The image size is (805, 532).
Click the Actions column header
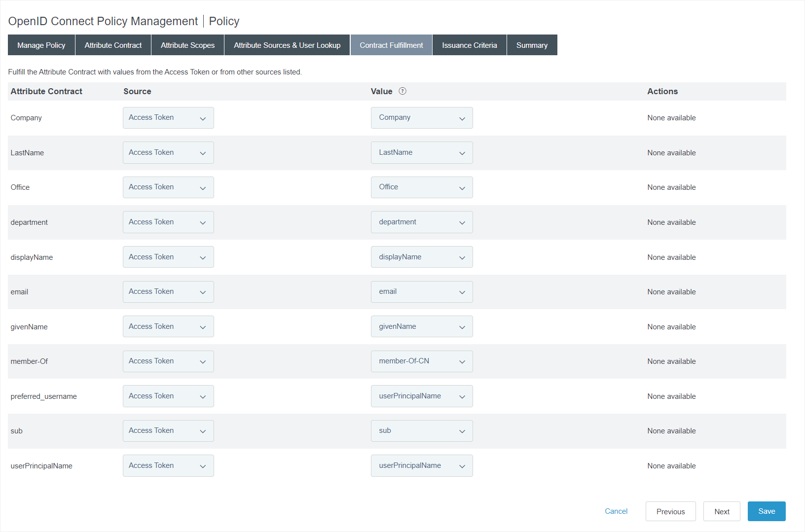[662, 91]
